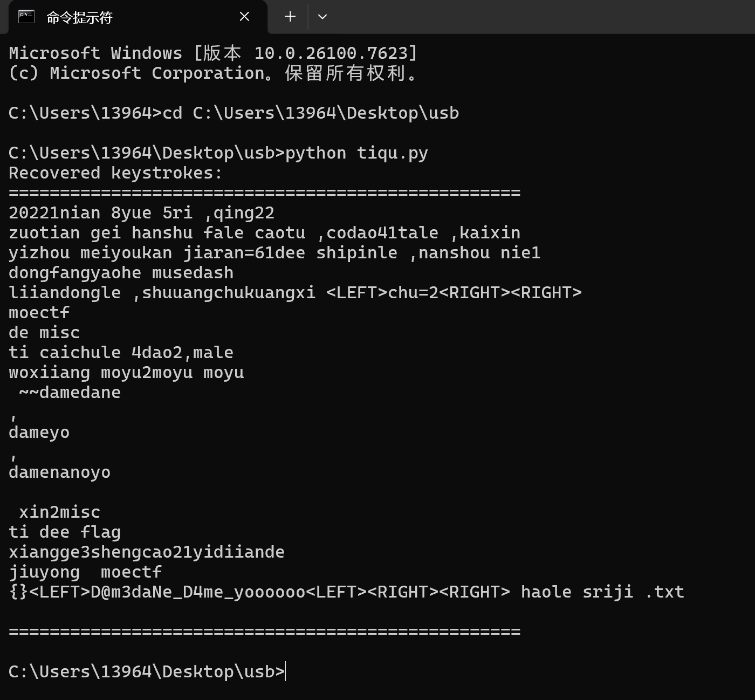Viewport: 755px width, 700px height.
Task: Click the 'cd C:\Users\13964\Desktop\usb' command
Action: pos(311,113)
